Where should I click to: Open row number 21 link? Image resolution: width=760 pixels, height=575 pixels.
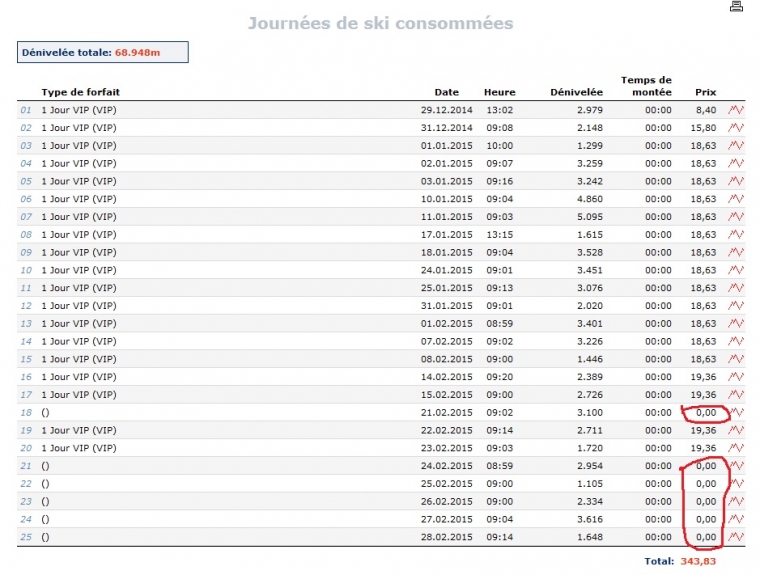click(26, 466)
